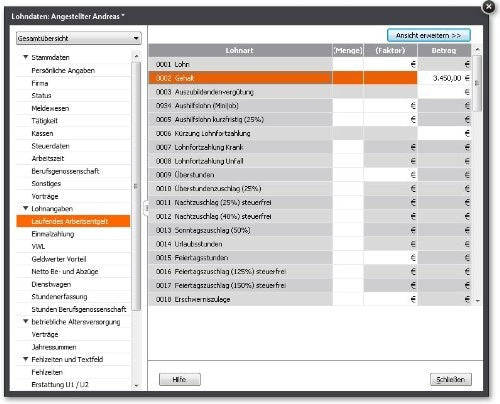Click Lohnart table scrollbar down arrow
This screenshot has height=404, width=500.
(x=477, y=301)
